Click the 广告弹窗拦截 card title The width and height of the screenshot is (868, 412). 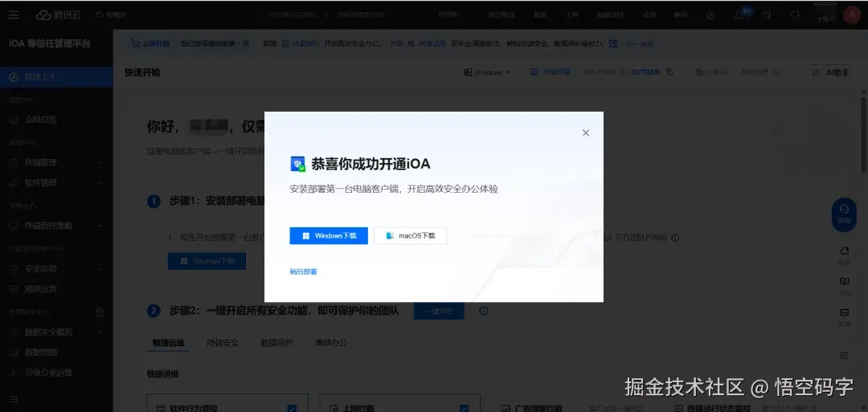pos(539,408)
